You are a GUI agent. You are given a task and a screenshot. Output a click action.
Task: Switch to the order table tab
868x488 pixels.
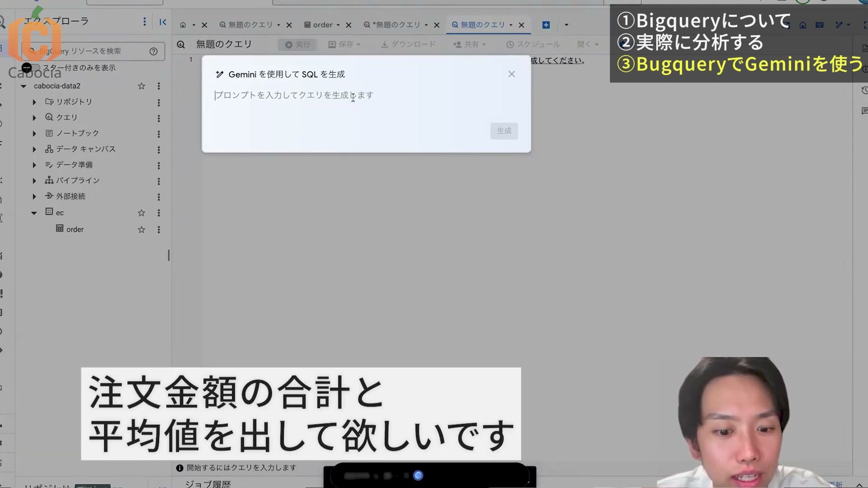318,25
